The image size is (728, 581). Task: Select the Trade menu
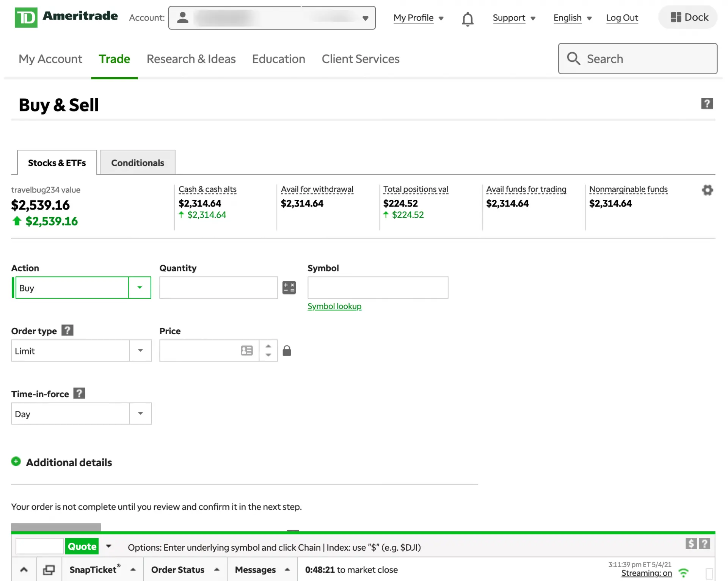pyautogui.click(x=114, y=59)
